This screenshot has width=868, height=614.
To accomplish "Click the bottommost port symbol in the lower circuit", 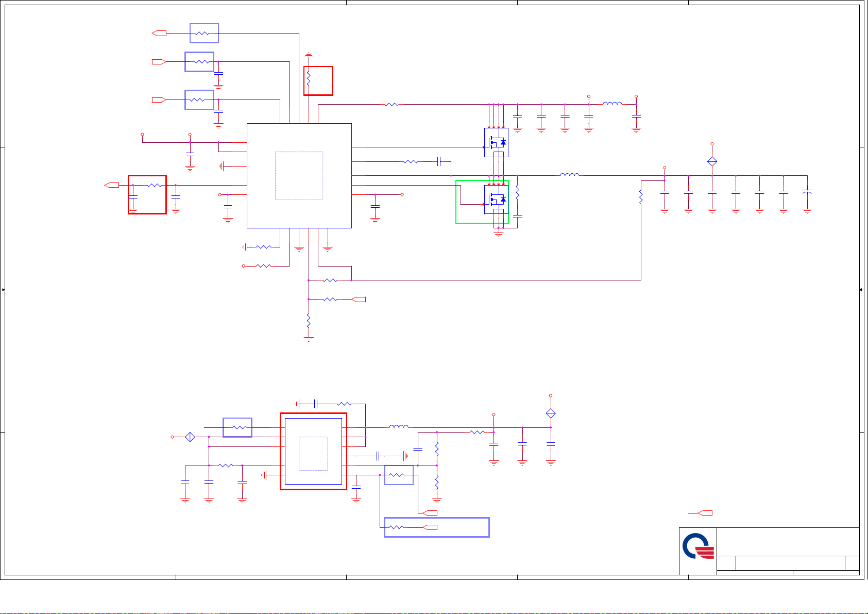I will [430, 527].
